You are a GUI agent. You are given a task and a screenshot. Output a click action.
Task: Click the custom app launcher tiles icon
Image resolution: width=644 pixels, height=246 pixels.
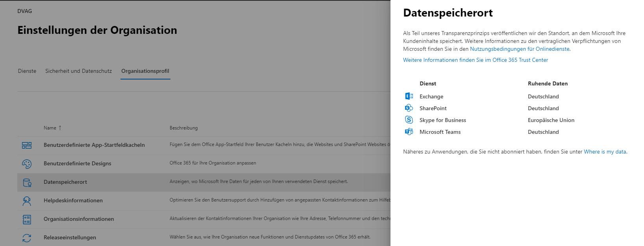pos(27,145)
